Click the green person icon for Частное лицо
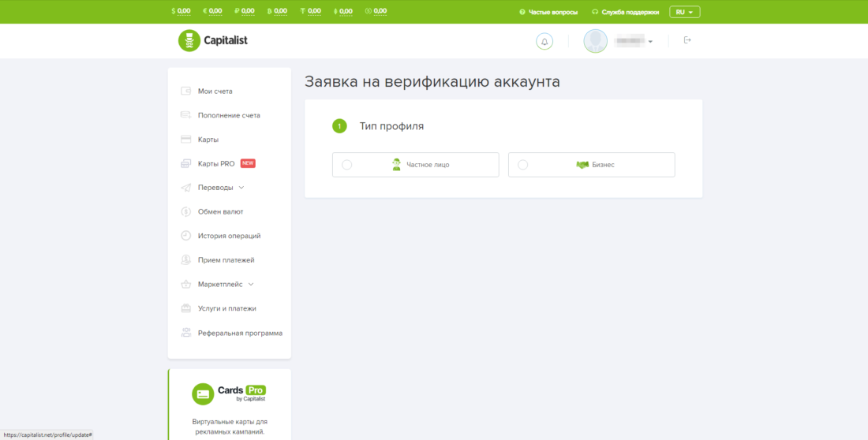 (396, 164)
